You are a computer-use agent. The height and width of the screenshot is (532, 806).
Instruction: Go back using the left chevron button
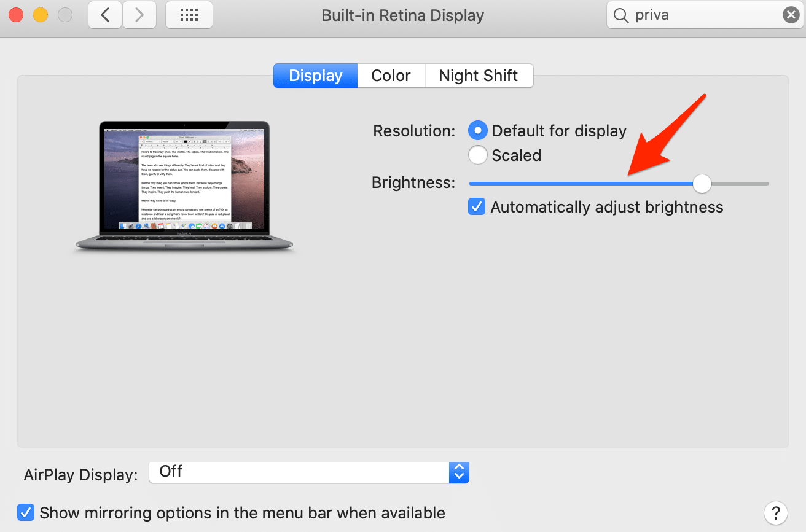coord(105,15)
